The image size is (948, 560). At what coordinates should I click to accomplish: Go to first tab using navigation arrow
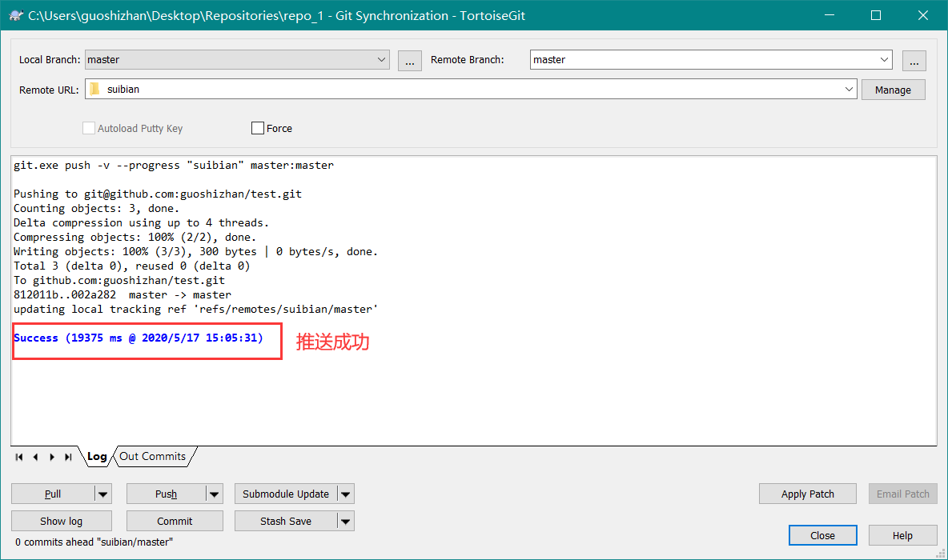click(x=19, y=457)
